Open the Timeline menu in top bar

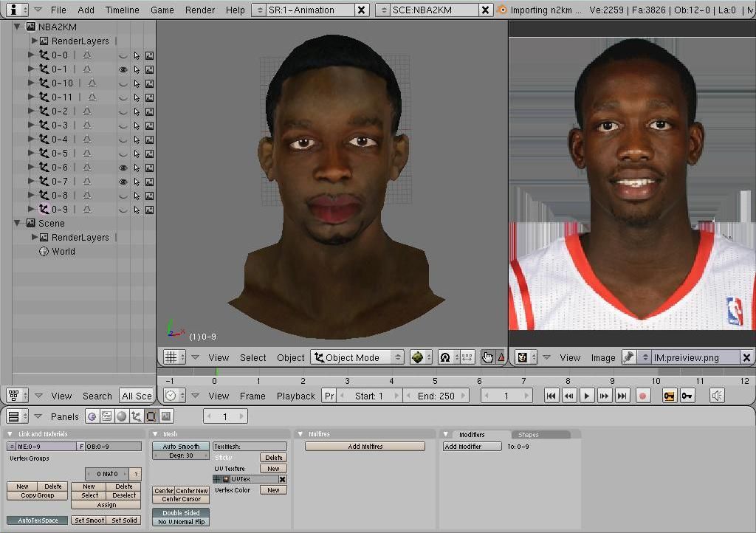(122, 10)
